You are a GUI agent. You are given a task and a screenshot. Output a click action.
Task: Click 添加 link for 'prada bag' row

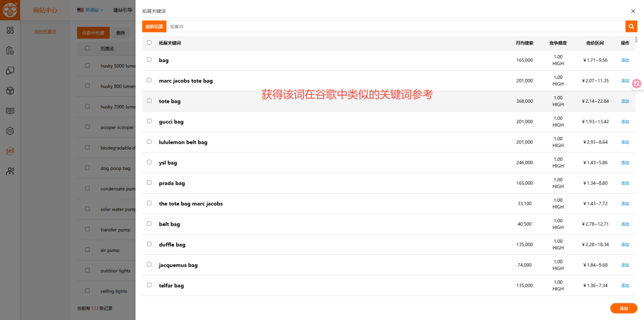tap(625, 183)
